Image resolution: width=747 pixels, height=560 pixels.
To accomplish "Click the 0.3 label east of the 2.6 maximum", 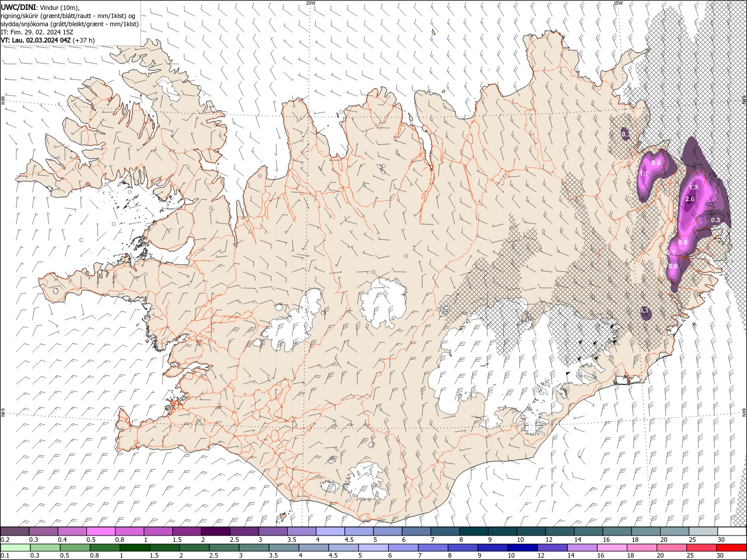I will click(716, 219).
